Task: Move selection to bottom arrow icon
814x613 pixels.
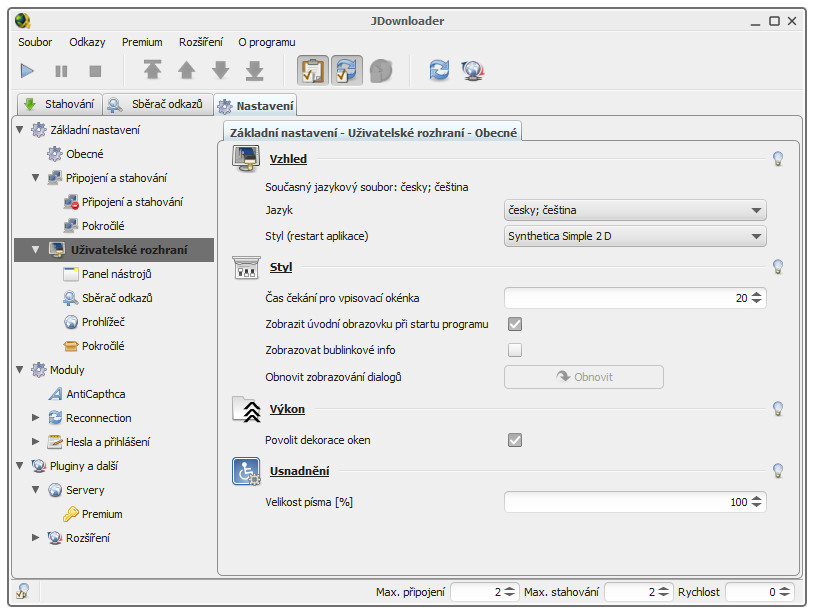Action: click(x=254, y=70)
